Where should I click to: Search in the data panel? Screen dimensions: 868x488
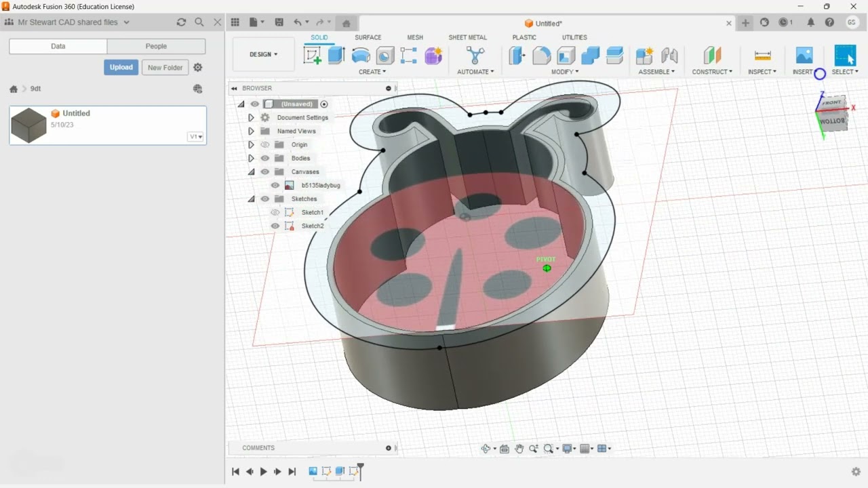[199, 22]
